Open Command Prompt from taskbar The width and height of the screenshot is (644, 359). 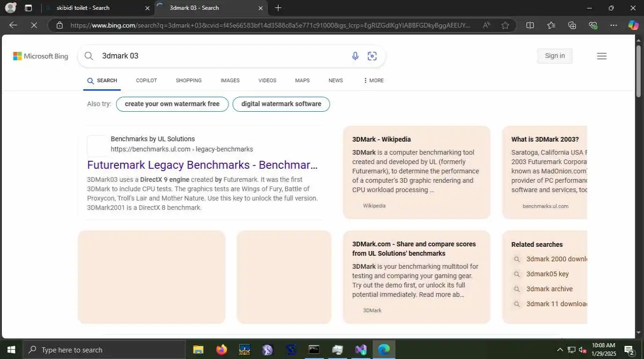pyautogui.click(x=314, y=350)
